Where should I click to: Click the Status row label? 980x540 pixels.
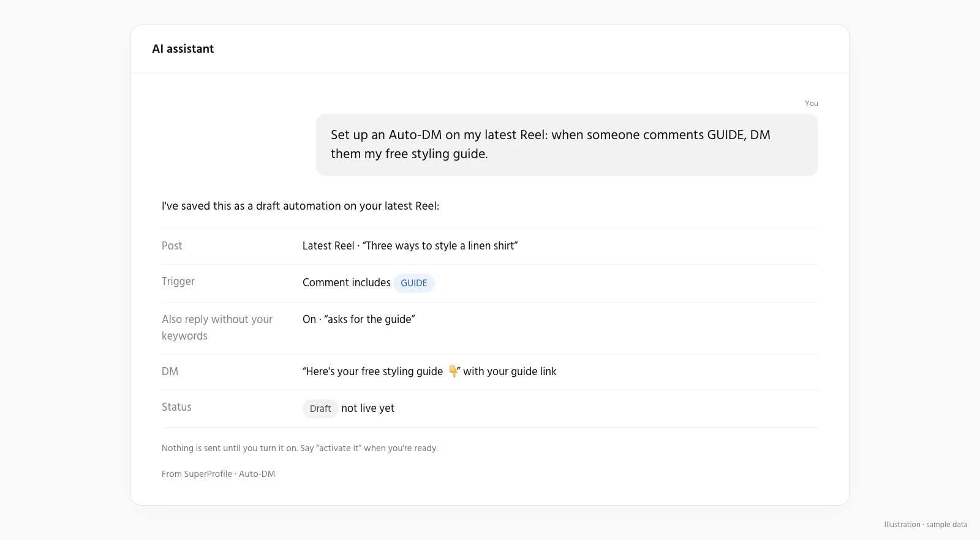176,407
